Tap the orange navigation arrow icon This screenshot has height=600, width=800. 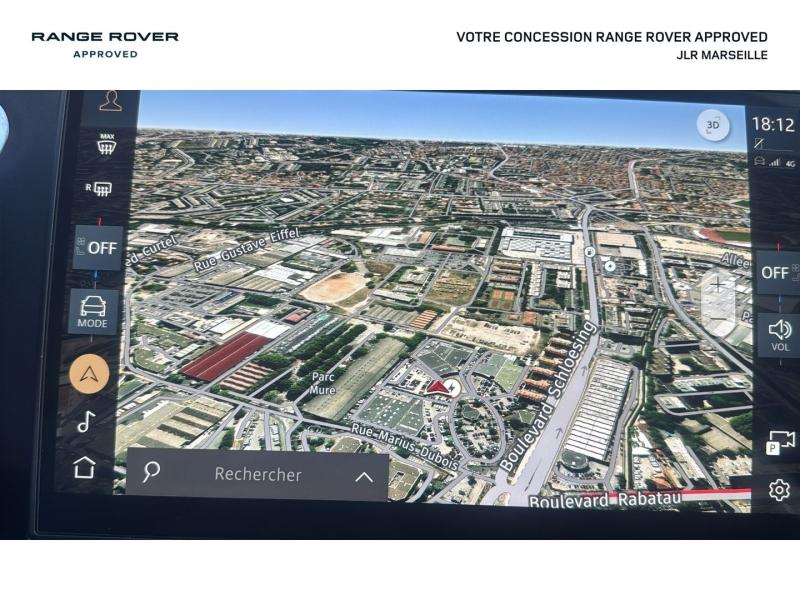tap(89, 374)
